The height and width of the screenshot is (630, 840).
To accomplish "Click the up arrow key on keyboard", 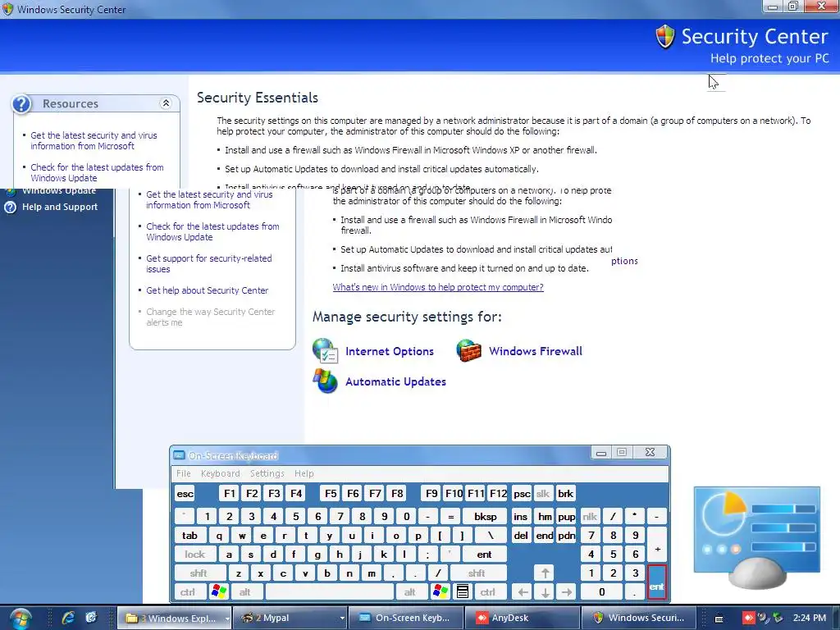I will (545, 573).
